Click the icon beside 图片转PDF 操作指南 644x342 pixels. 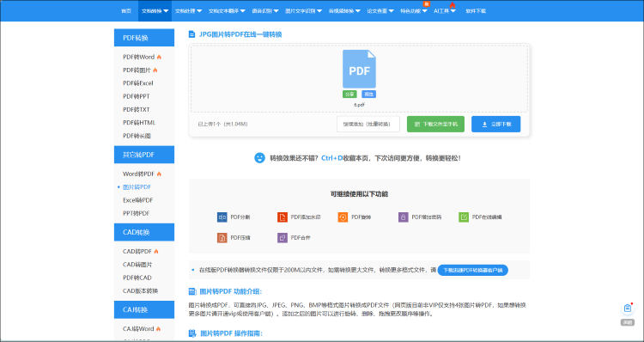[192, 333]
